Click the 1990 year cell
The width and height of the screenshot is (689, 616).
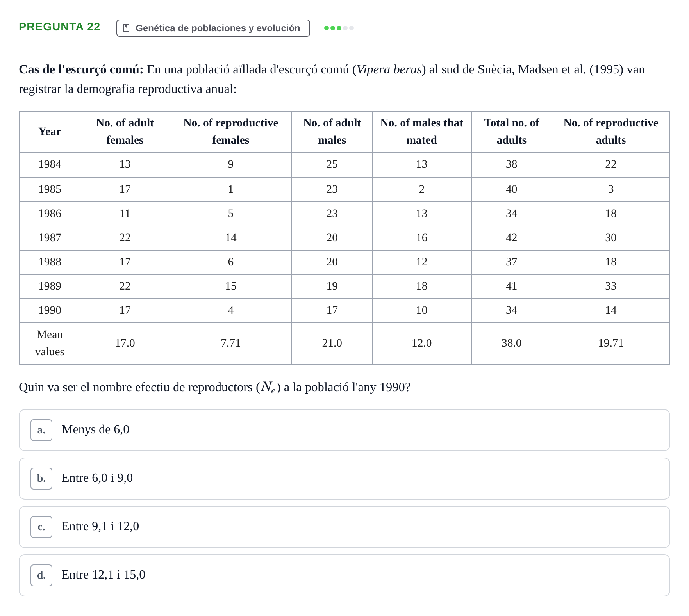[x=50, y=311]
